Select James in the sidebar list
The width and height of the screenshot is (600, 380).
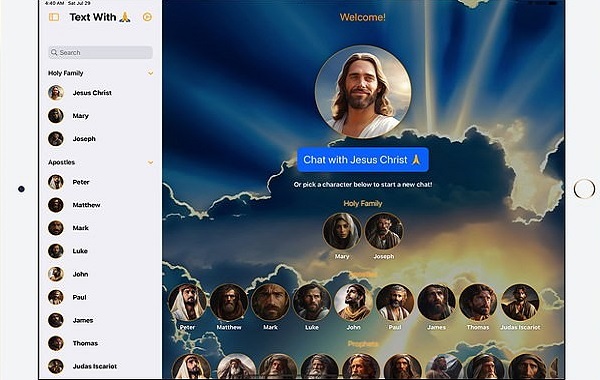point(100,320)
